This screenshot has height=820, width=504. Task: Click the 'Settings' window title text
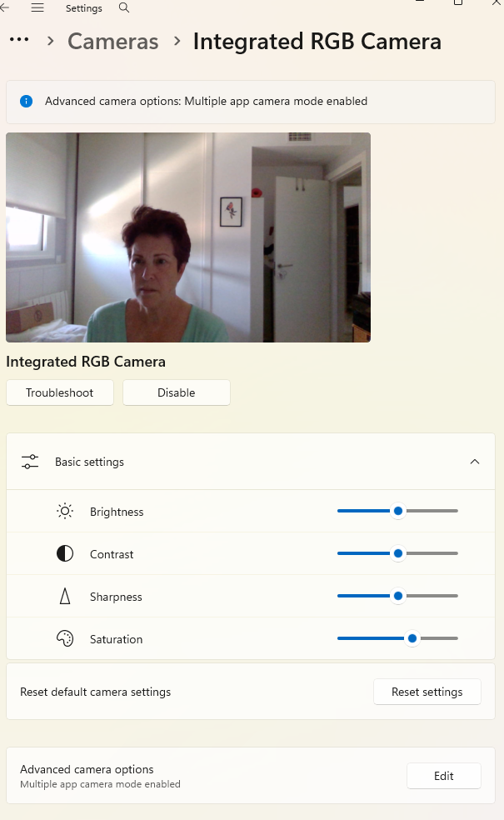(x=83, y=8)
